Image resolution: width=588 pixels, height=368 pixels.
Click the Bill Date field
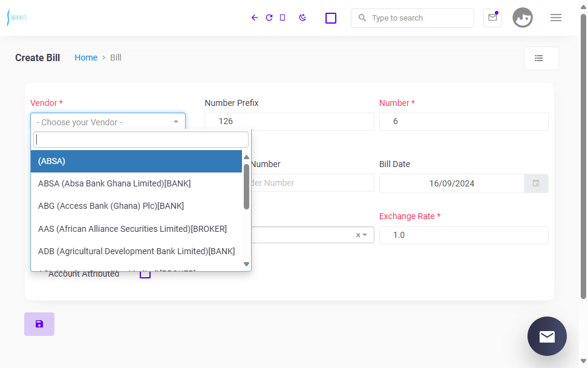451,183
